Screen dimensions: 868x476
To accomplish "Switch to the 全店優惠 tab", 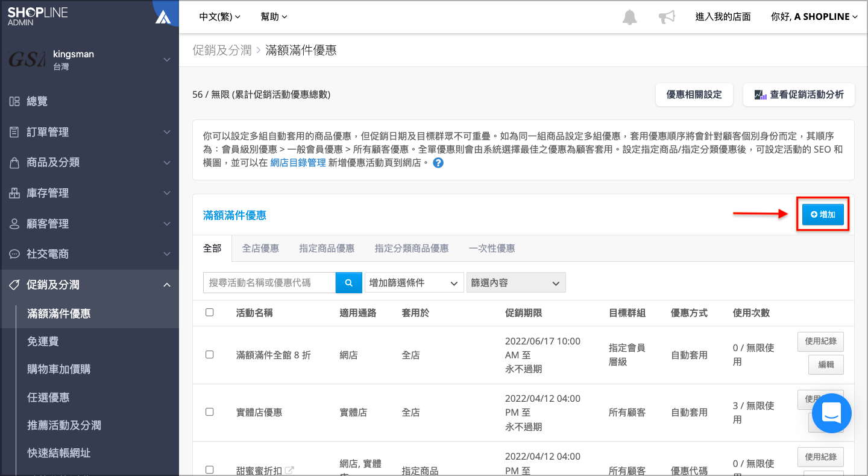I will (260, 248).
